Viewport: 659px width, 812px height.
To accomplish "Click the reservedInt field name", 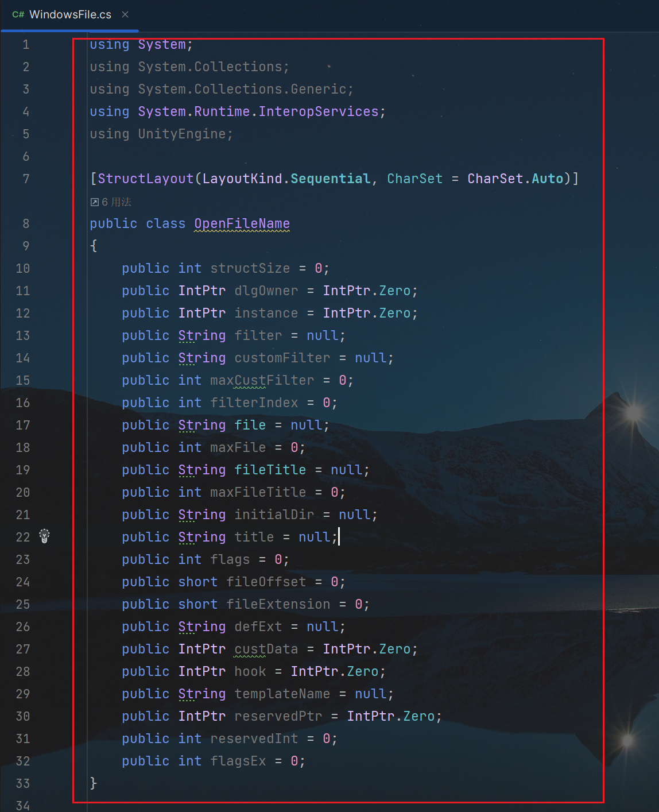I will (x=254, y=738).
